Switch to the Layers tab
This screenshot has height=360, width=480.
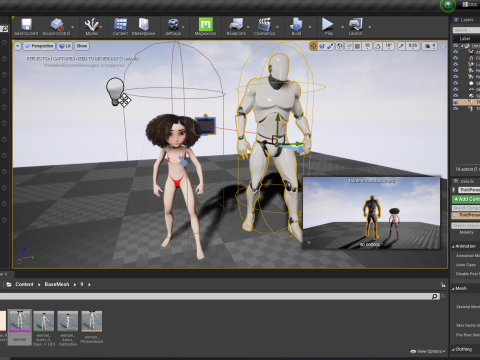pos(464,20)
